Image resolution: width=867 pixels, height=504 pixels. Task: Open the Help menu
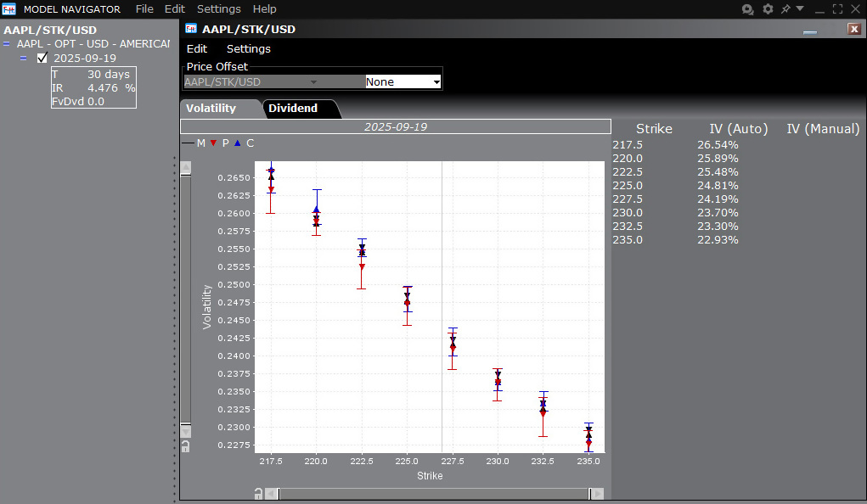pyautogui.click(x=264, y=9)
